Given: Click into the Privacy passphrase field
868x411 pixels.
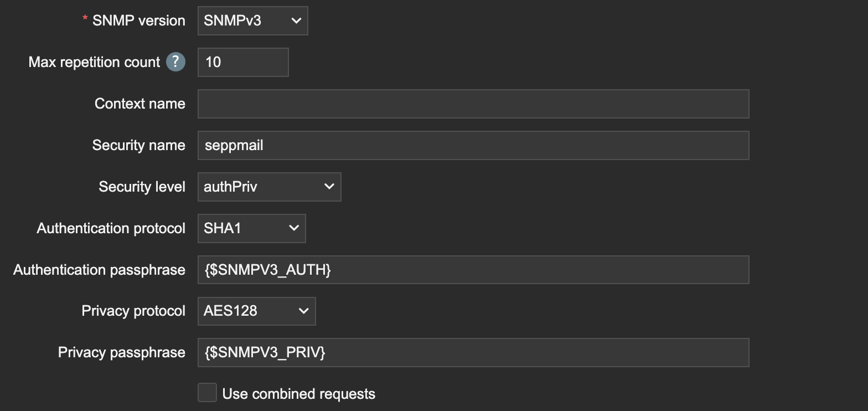Looking at the screenshot, I should (x=473, y=352).
